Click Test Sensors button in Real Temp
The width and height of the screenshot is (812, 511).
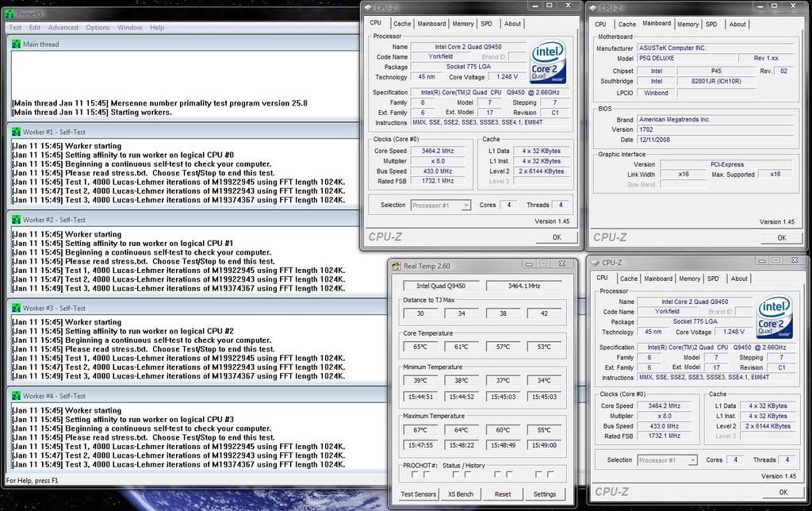(x=419, y=494)
